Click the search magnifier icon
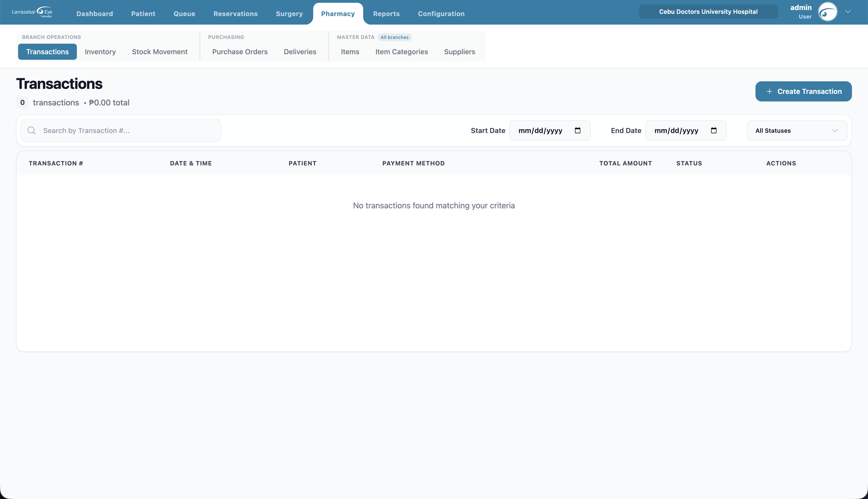 [x=32, y=131]
